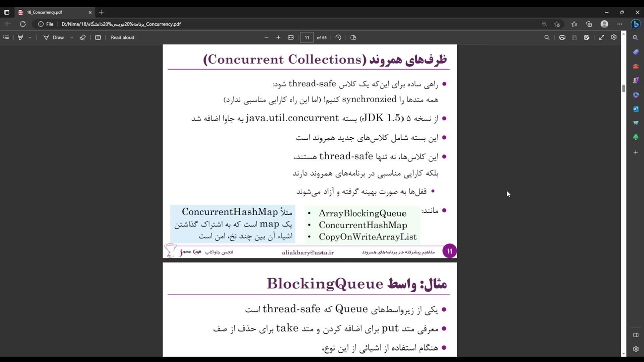Image resolution: width=644 pixels, height=362 pixels.
Task: Open the Edge Settings and more menu
Action: click(620, 24)
